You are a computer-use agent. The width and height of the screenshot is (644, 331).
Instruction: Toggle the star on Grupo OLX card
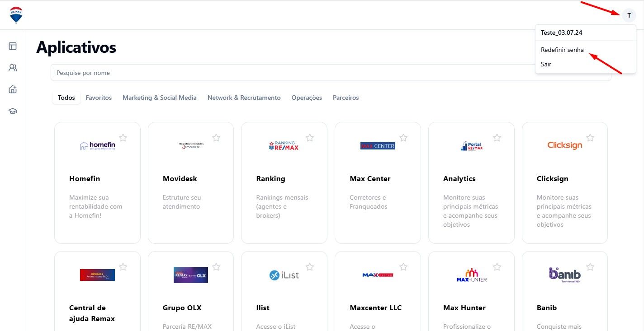tap(216, 267)
